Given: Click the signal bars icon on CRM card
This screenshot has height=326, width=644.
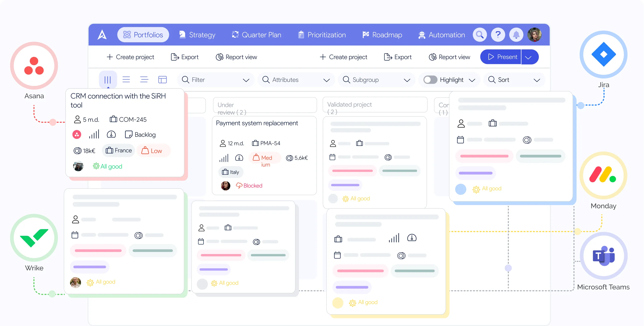Looking at the screenshot, I should pos(94,134).
